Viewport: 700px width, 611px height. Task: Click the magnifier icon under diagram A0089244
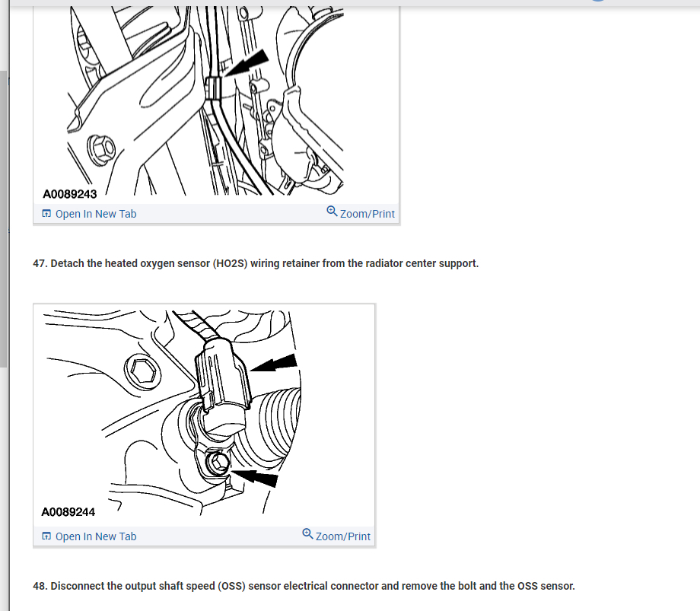[x=307, y=533]
